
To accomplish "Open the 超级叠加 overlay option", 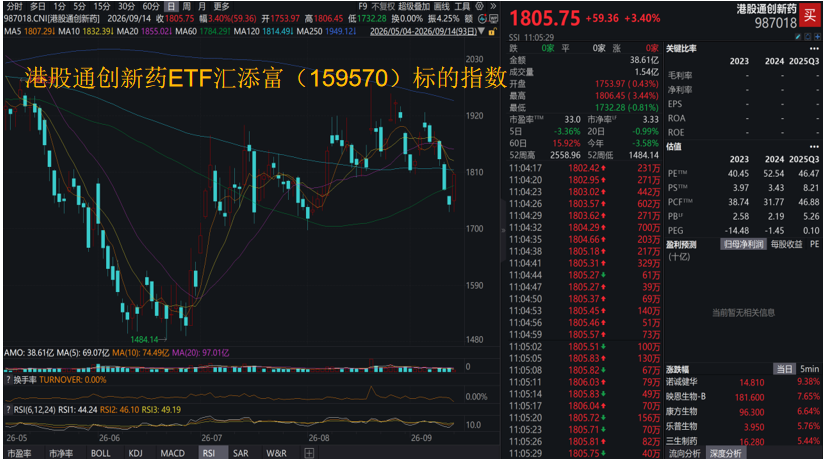I will click(414, 6).
